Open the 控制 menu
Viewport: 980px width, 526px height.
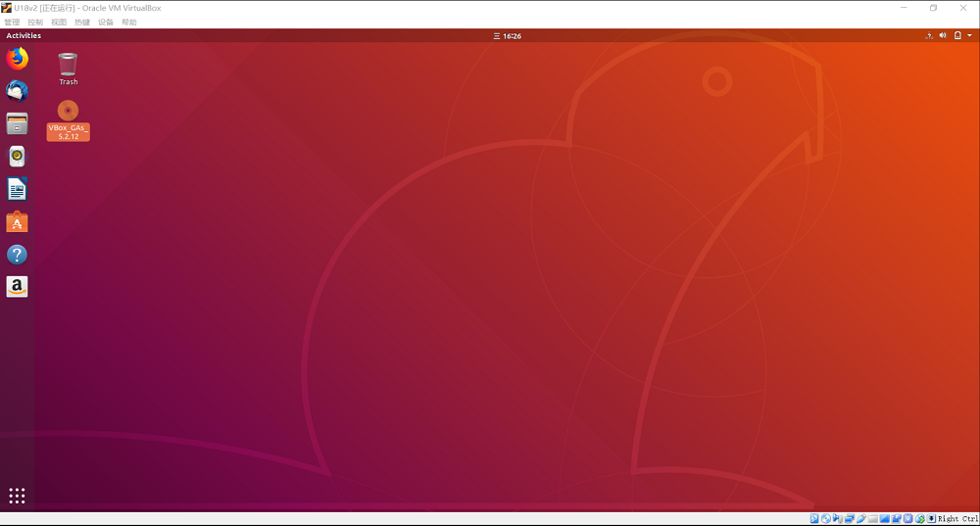(x=35, y=22)
